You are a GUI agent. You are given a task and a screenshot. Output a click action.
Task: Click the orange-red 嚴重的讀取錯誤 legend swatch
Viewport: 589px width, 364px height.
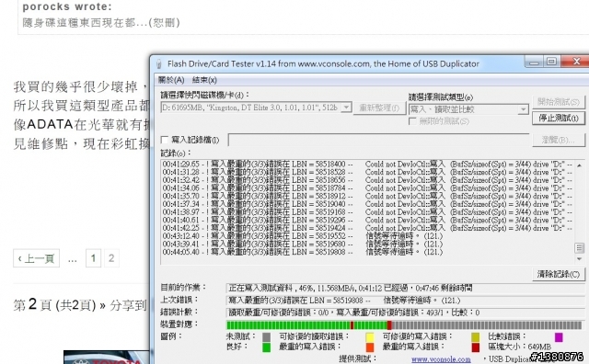click(x=370, y=347)
